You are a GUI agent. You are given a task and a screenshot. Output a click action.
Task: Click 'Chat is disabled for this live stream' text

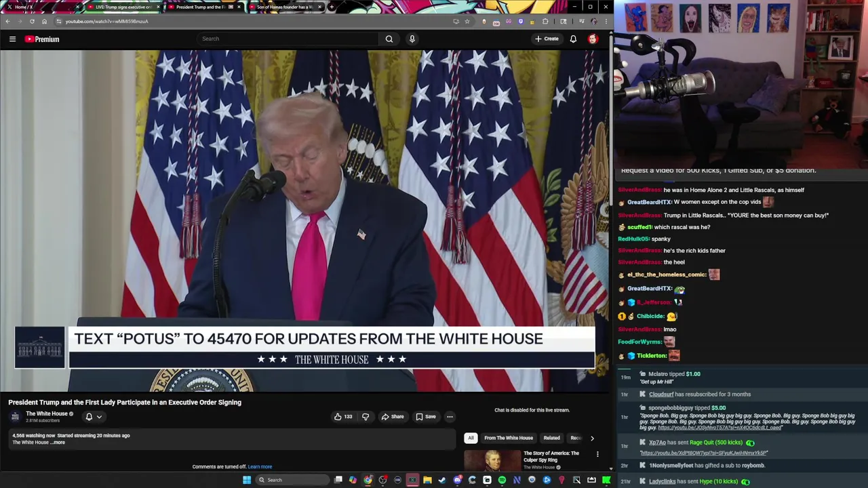click(532, 410)
